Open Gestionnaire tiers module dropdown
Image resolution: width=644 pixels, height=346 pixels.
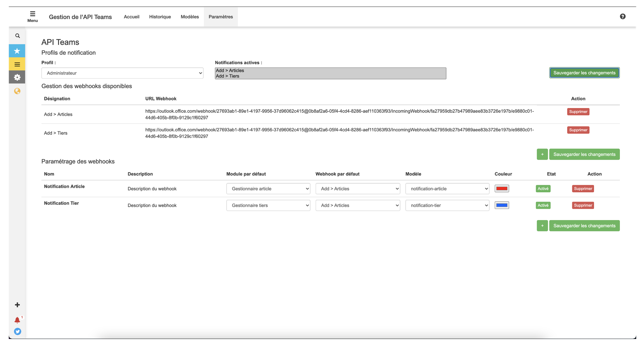pyautogui.click(x=268, y=205)
